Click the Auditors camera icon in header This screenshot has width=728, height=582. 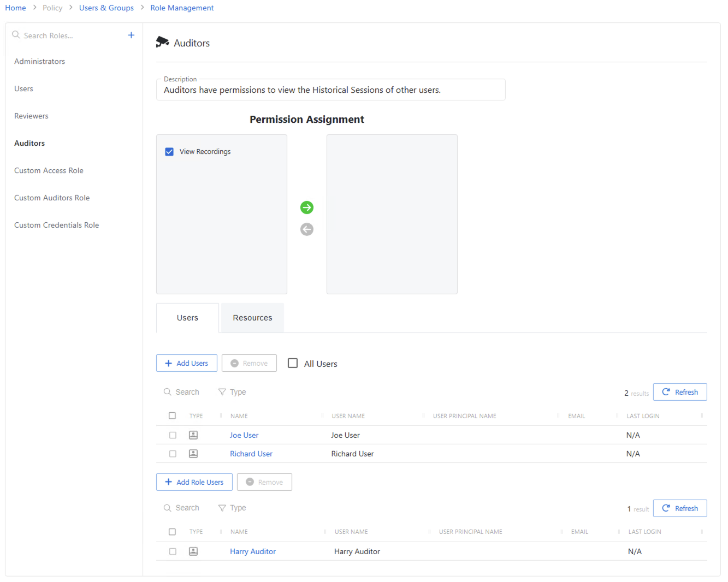[x=162, y=43]
